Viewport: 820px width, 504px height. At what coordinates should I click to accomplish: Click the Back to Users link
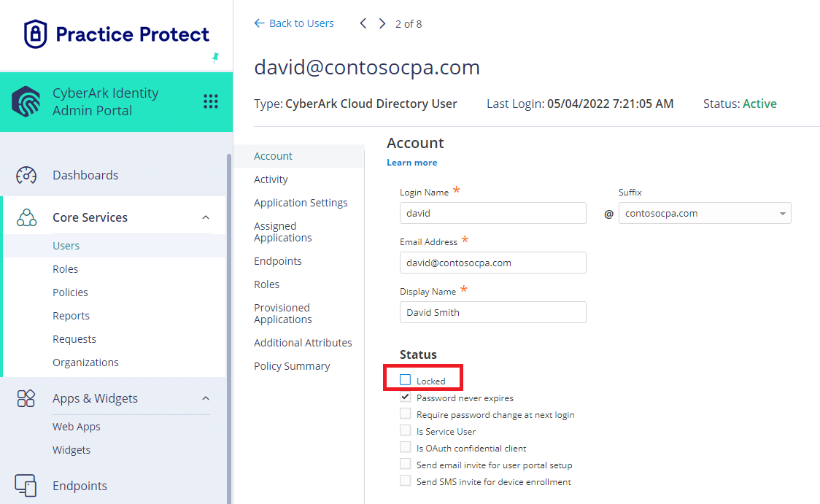[x=294, y=23]
